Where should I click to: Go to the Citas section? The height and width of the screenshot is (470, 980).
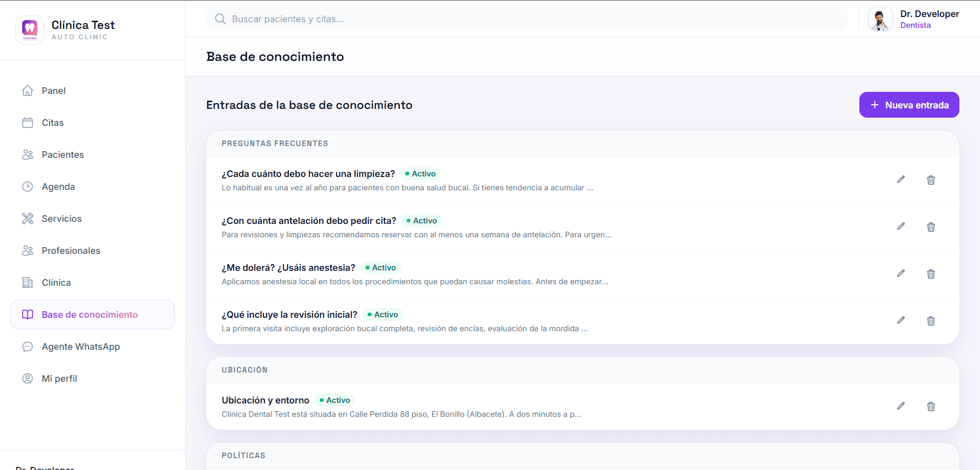pyautogui.click(x=93, y=123)
